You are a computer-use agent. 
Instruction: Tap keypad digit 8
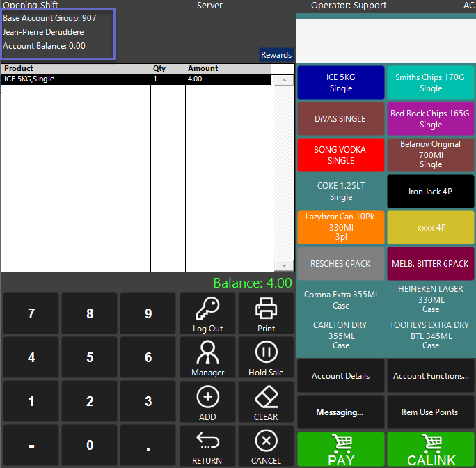click(x=90, y=313)
